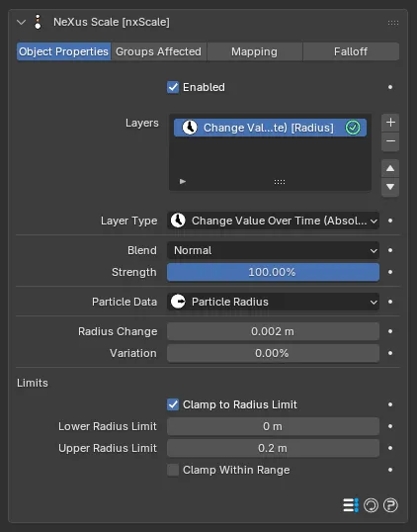Click the Variation 0.00% slider
Screen dimensions: 417x532
[x=273, y=353]
